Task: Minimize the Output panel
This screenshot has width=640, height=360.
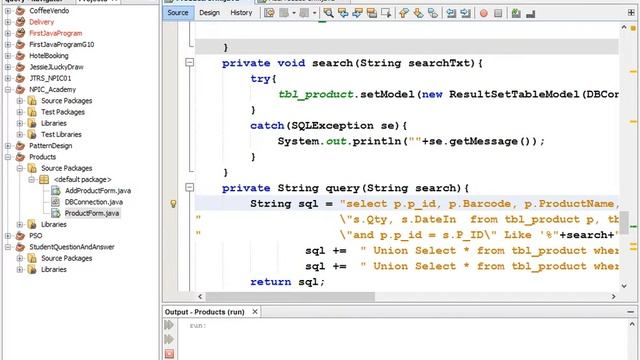Action: (x=631, y=312)
